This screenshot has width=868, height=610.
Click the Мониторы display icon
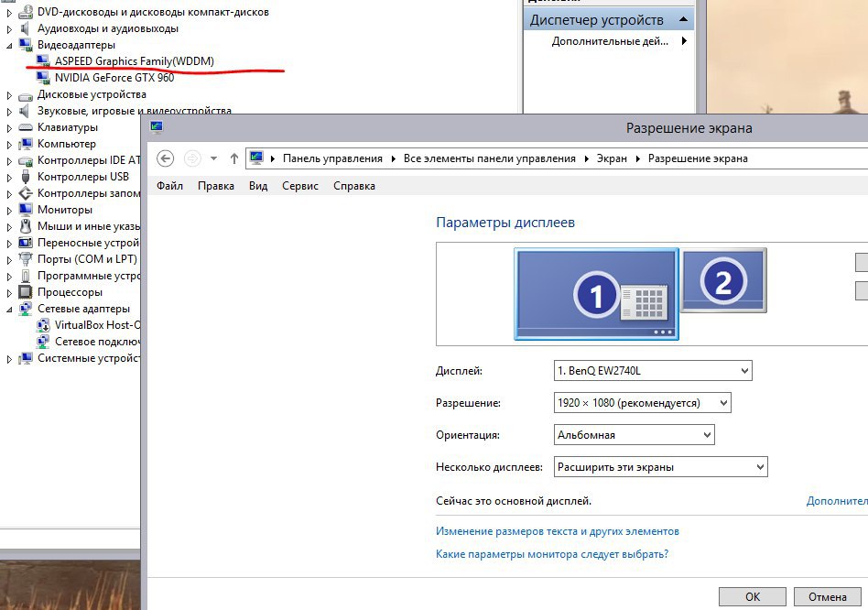[x=26, y=210]
